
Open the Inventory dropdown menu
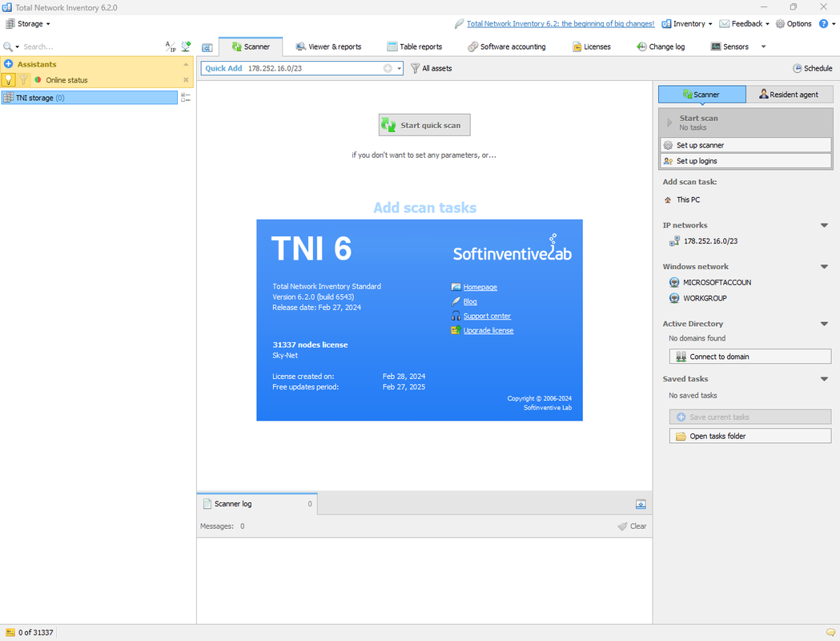(687, 23)
